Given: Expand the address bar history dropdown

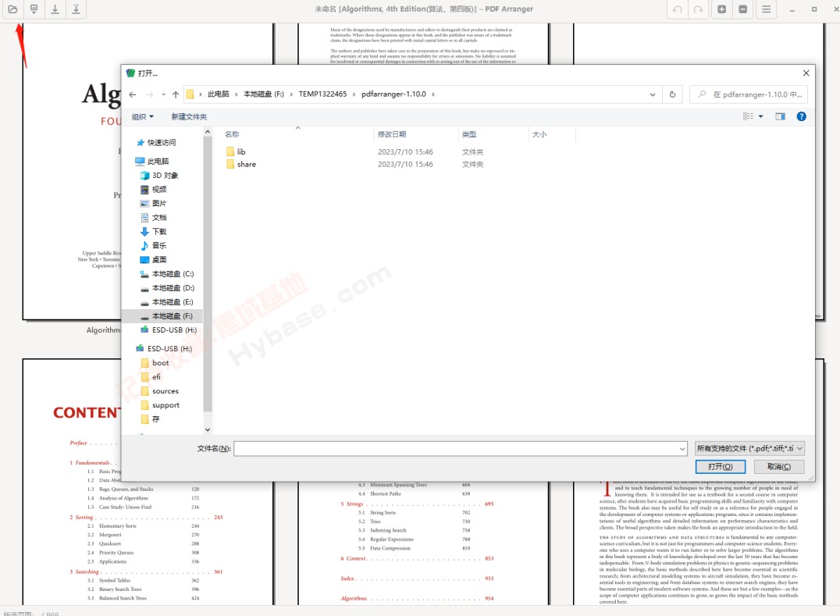Looking at the screenshot, I should pyautogui.click(x=653, y=94).
